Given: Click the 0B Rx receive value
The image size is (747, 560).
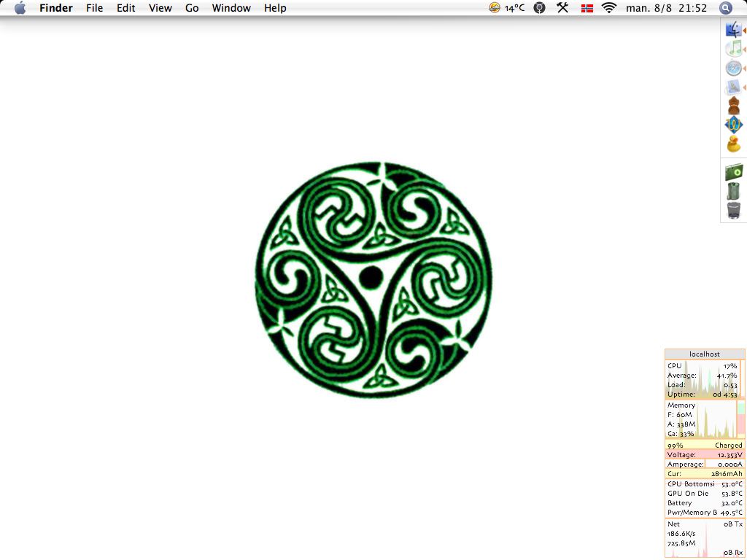Looking at the screenshot, I should [x=733, y=553].
